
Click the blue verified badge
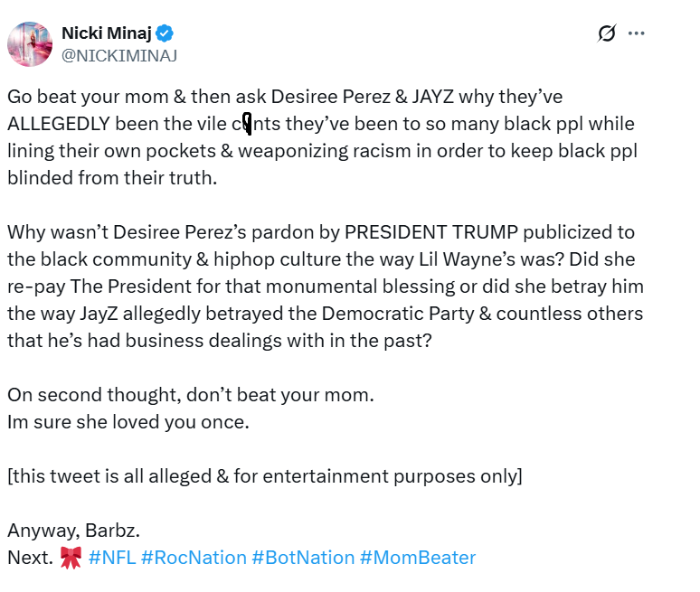click(x=166, y=33)
